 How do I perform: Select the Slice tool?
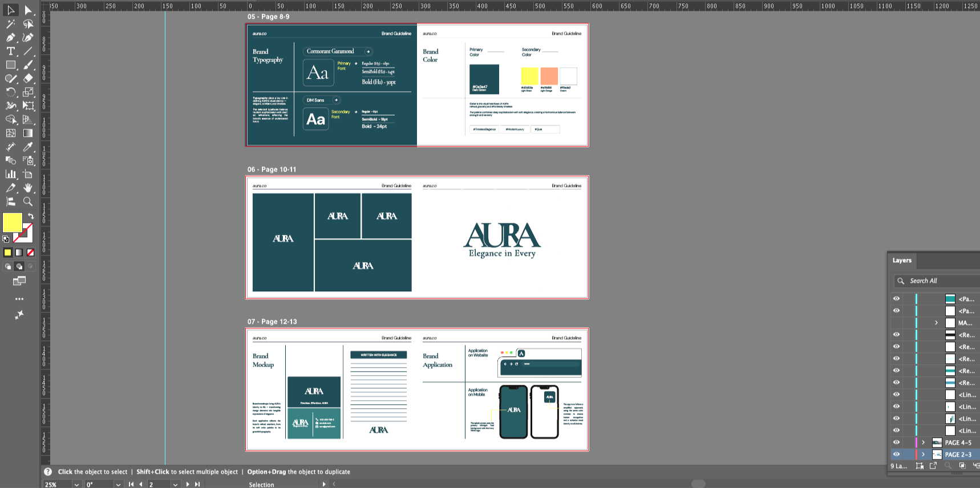tap(11, 188)
